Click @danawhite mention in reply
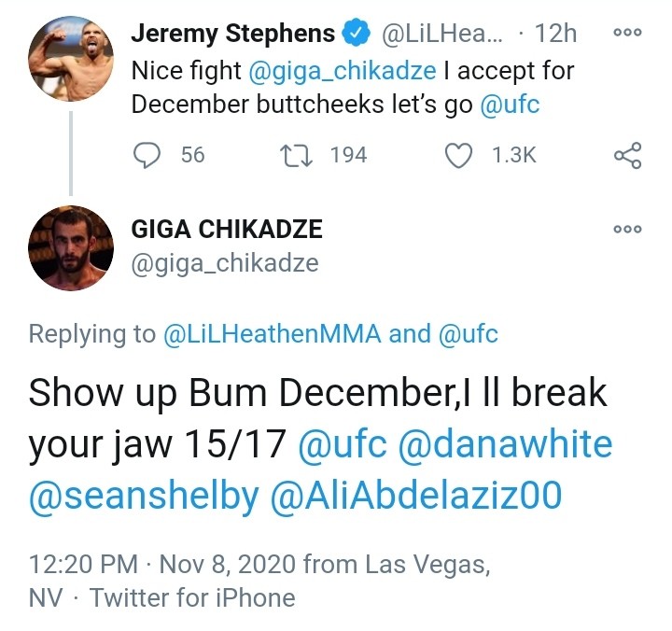 point(505,444)
